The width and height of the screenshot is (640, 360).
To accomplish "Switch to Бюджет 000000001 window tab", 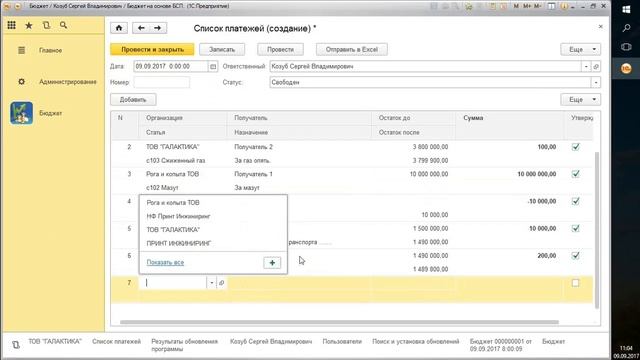I will (500, 345).
